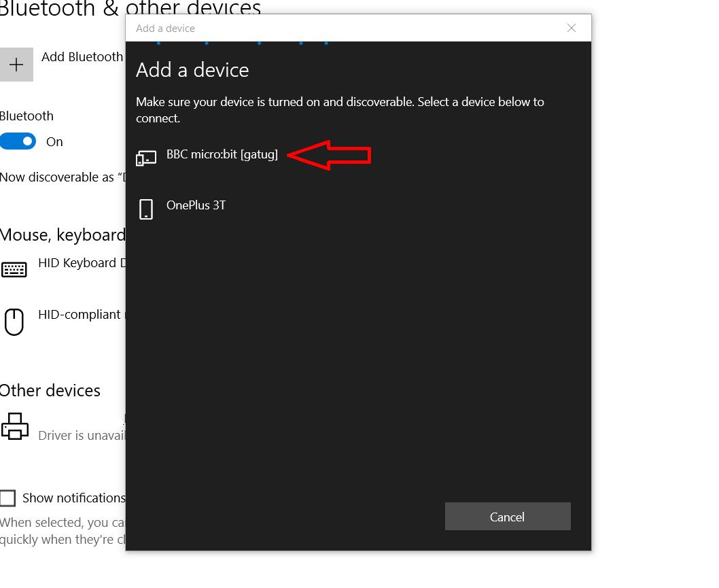
Task: Turn off the Bluetooth toggle in Settings
Action: point(18,141)
